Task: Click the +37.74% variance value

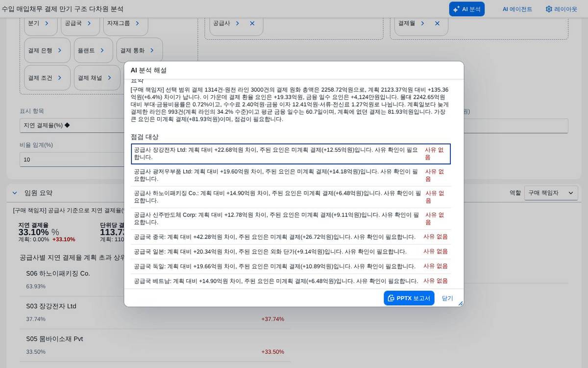Action: tap(272, 319)
